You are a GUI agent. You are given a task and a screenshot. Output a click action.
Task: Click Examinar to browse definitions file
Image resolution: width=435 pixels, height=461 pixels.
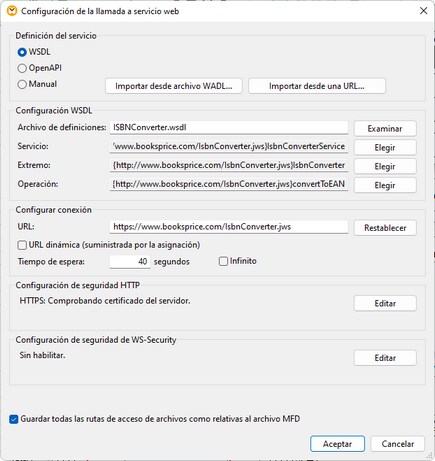coord(385,129)
